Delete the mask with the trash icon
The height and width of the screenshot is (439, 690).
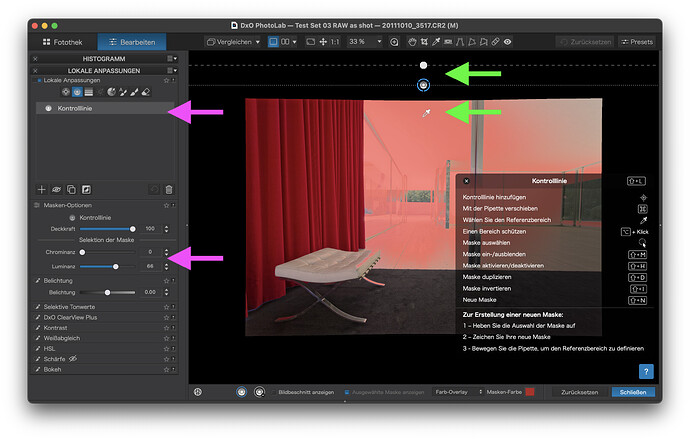coord(169,189)
